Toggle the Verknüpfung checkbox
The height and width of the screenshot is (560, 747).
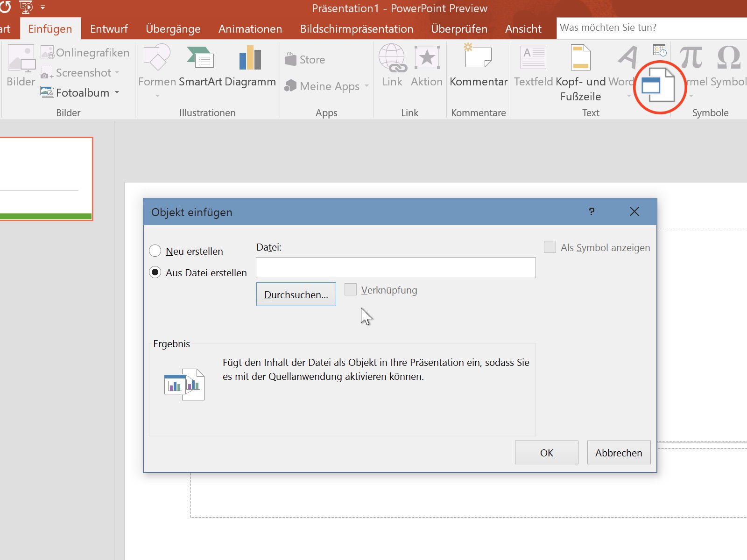[x=351, y=289]
